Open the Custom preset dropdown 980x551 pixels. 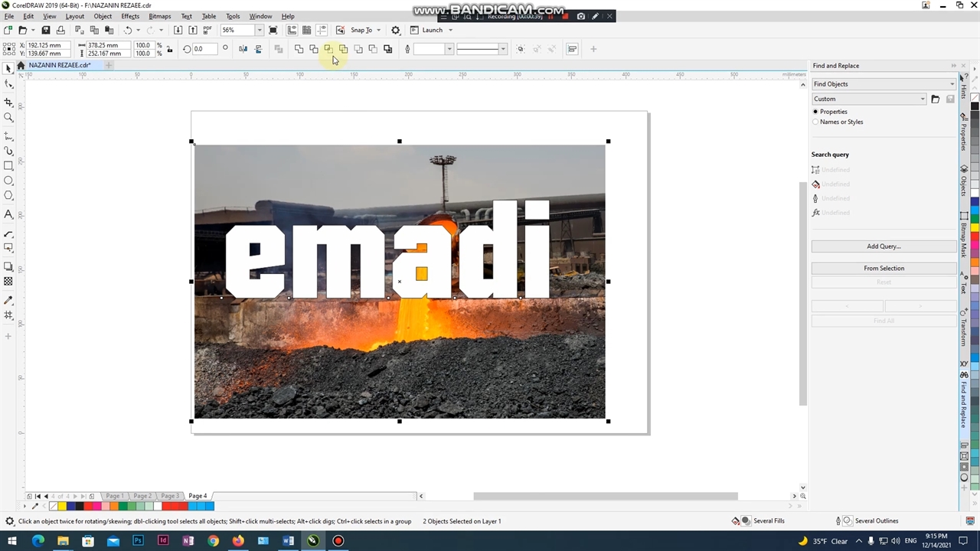tap(922, 99)
